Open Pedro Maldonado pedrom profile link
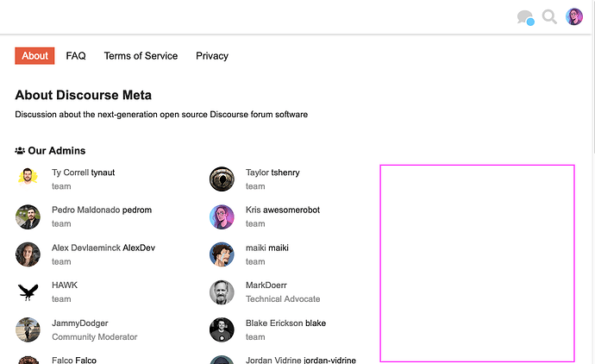 tap(102, 210)
